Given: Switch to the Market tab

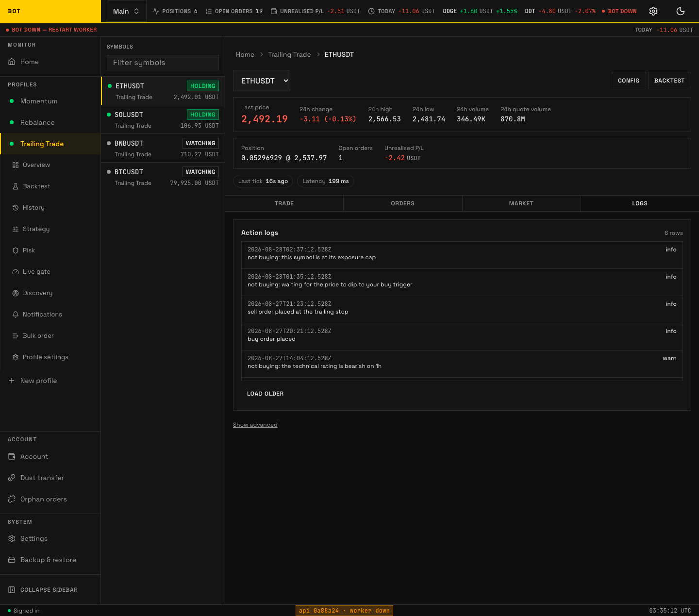Looking at the screenshot, I should [x=521, y=203].
